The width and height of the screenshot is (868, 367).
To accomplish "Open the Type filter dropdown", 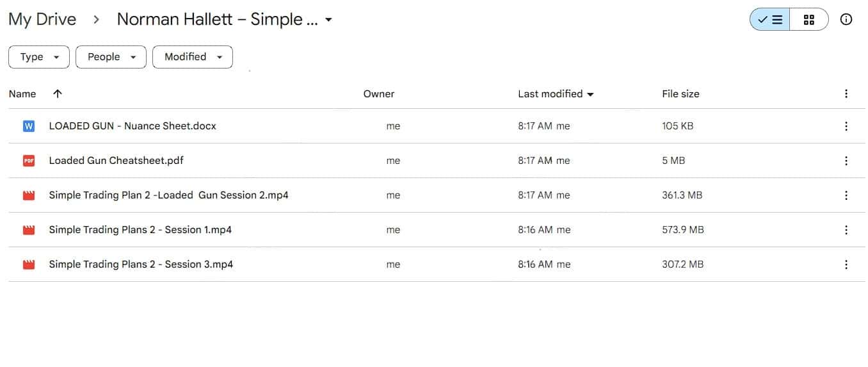I will click(x=38, y=57).
